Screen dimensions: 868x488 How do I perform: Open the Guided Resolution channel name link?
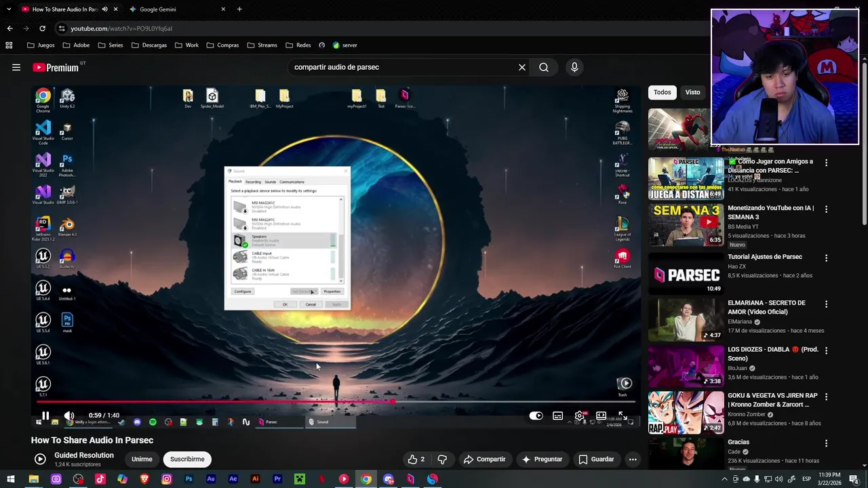coord(84,455)
